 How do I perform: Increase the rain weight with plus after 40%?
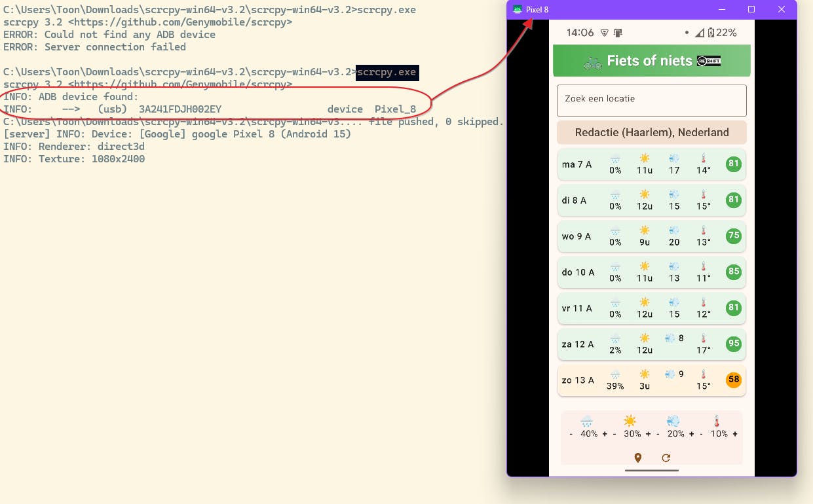click(x=605, y=434)
